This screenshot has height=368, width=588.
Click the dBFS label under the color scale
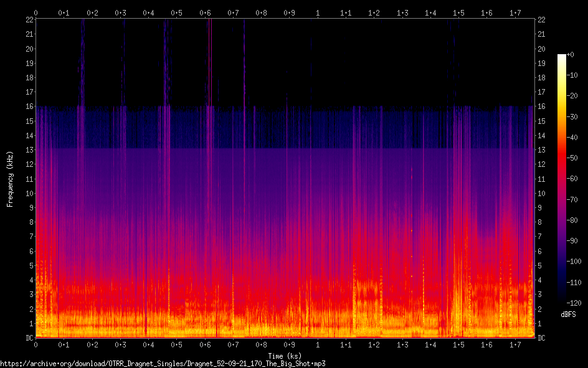[568, 314]
